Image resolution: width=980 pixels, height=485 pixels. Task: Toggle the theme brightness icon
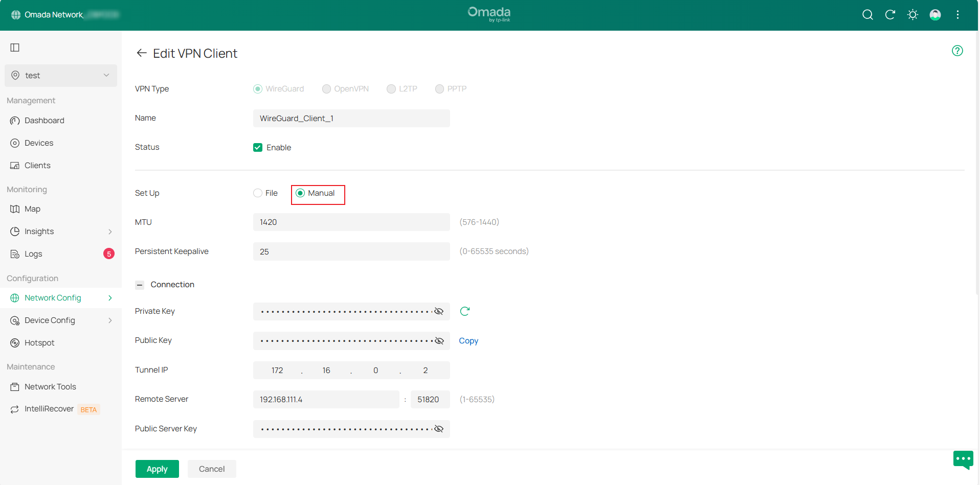click(912, 15)
